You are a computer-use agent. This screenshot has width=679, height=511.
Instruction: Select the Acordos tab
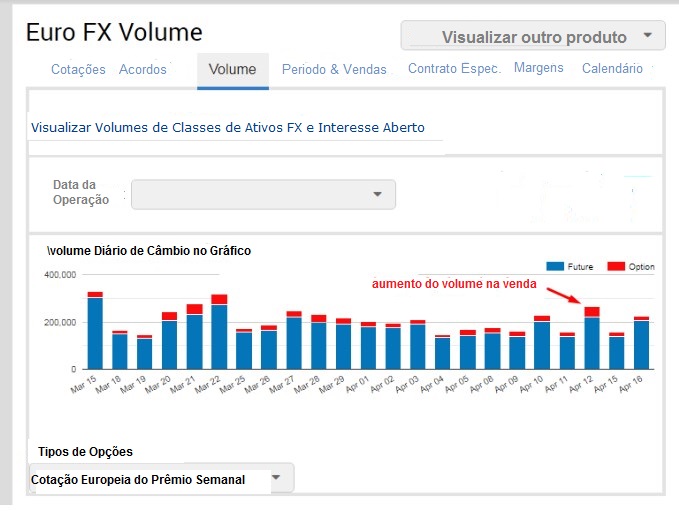coord(143,69)
